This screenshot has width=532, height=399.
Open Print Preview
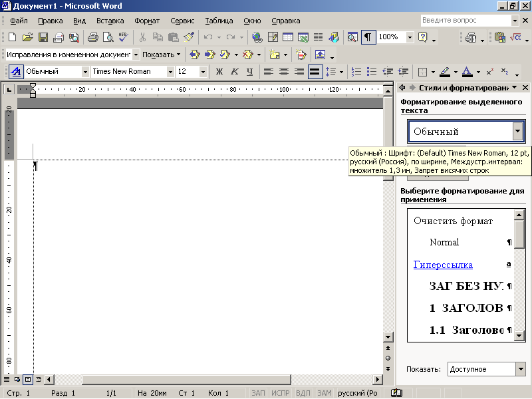pyautogui.click(x=108, y=37)
